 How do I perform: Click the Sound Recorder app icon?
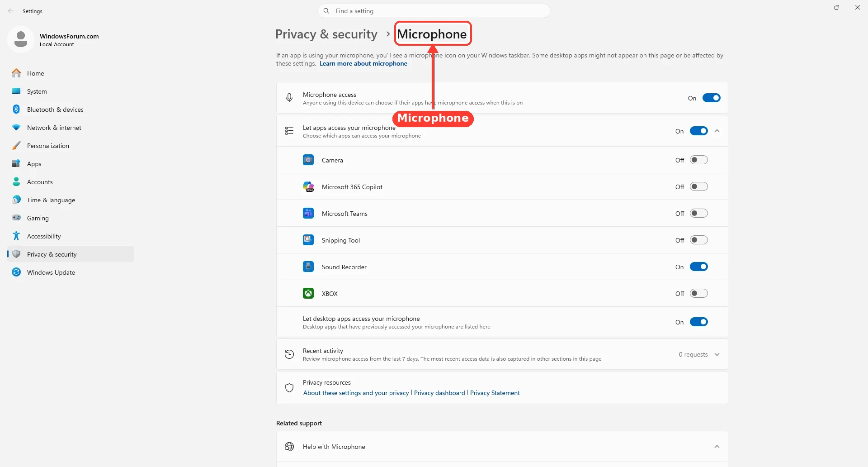pyautogui.click(x=308, y=267)
